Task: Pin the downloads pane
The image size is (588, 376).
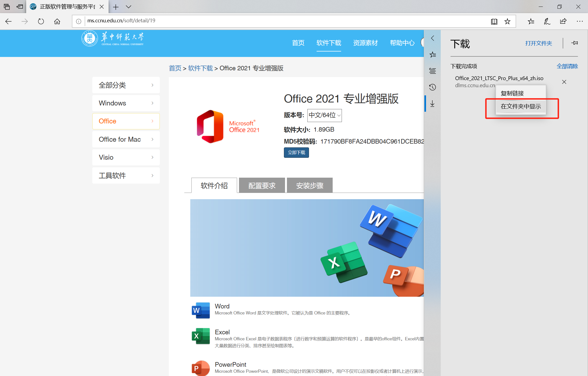Action: [575, 43]
